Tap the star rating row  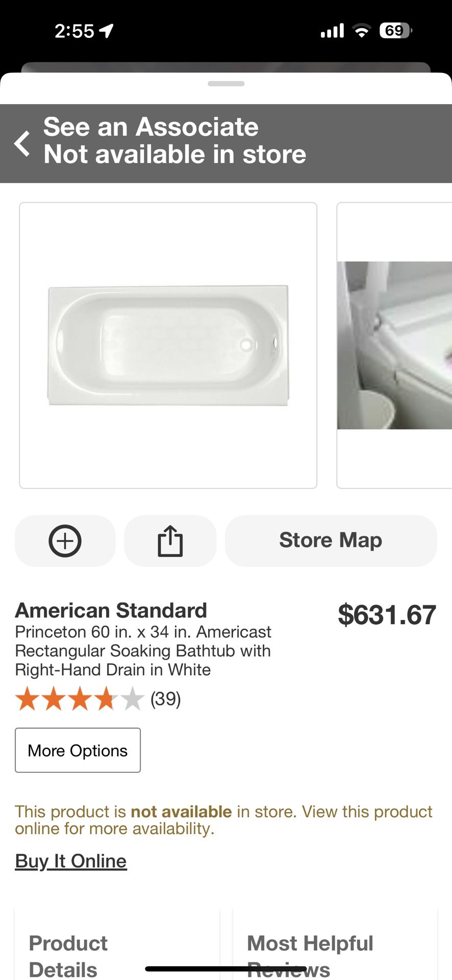coord(79,699)
